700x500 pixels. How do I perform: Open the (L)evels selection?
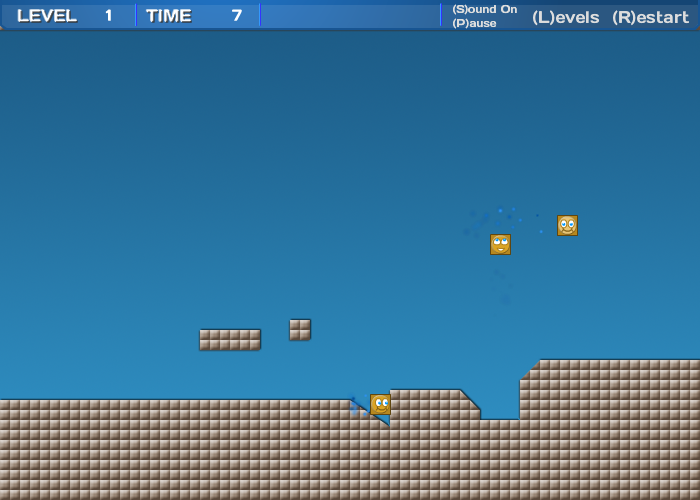(x=566, y=17)
